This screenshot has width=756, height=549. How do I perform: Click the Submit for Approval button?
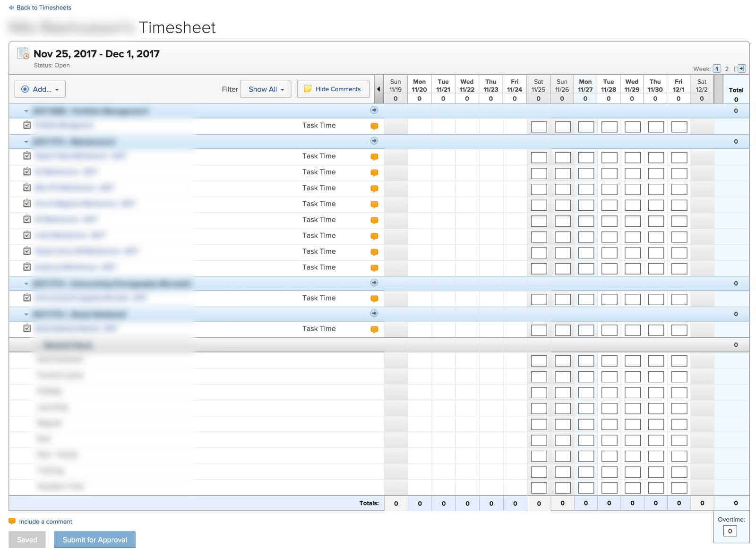(94, 540)
